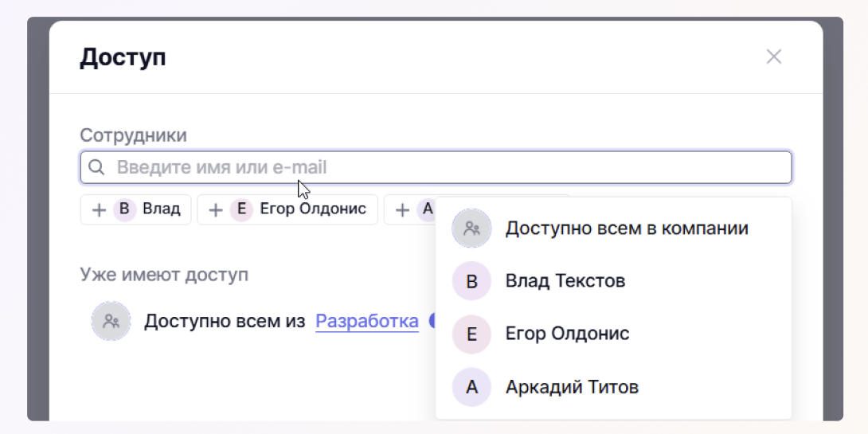Click the В avatar next to Влад Текстов

[x=471, y=281]
